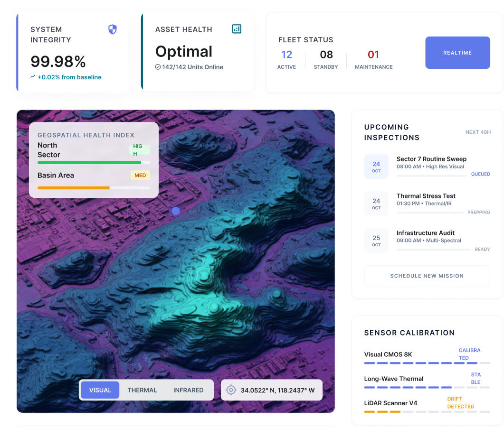Switch map to Visual mode
This screenshot has height=428, width=504.
click(x=100, y=390)
